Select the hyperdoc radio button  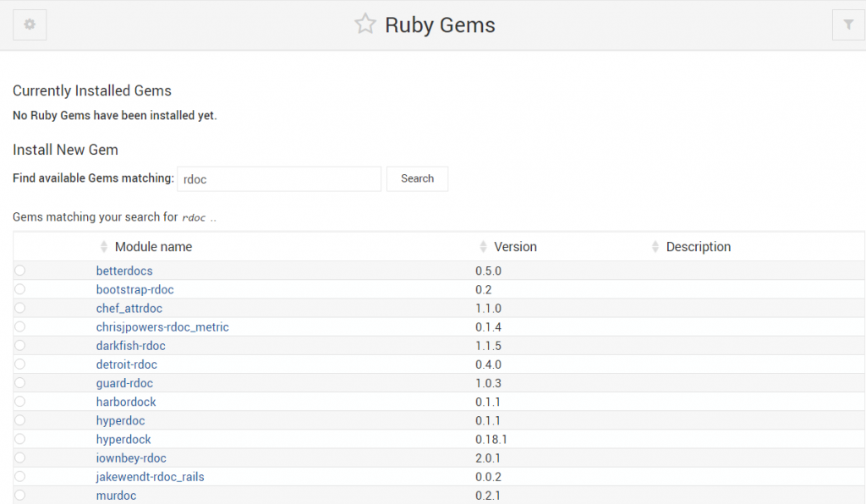click(x=19, y=420)
